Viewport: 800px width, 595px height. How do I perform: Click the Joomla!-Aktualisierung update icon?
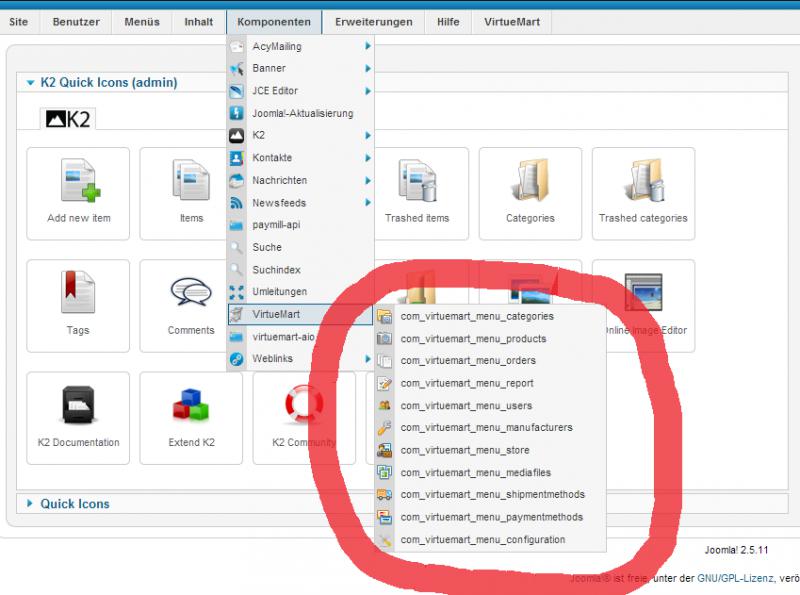(236, 113)
